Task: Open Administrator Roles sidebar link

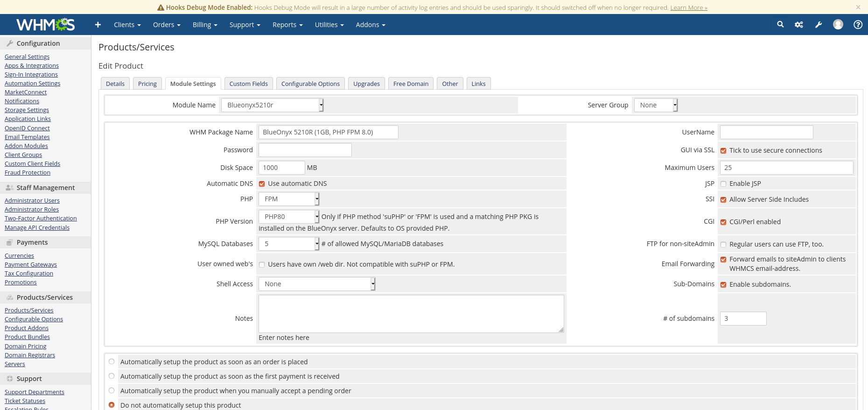Action: point(32,209)
